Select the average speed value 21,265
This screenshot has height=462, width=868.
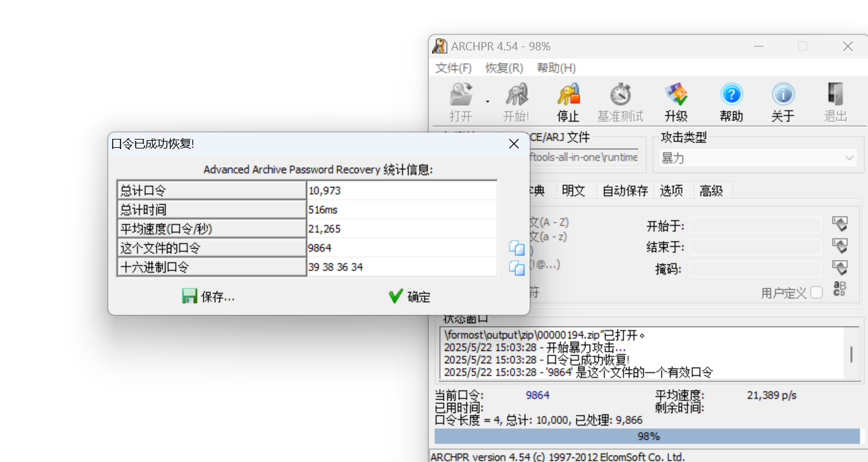point(401,229)
